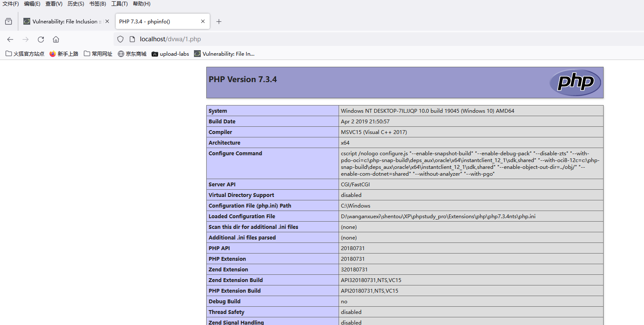The width and height of the screenshot is (644, 325).
Task: Click the 20180731 value in the PHP API row
Action: pos(353,248)
